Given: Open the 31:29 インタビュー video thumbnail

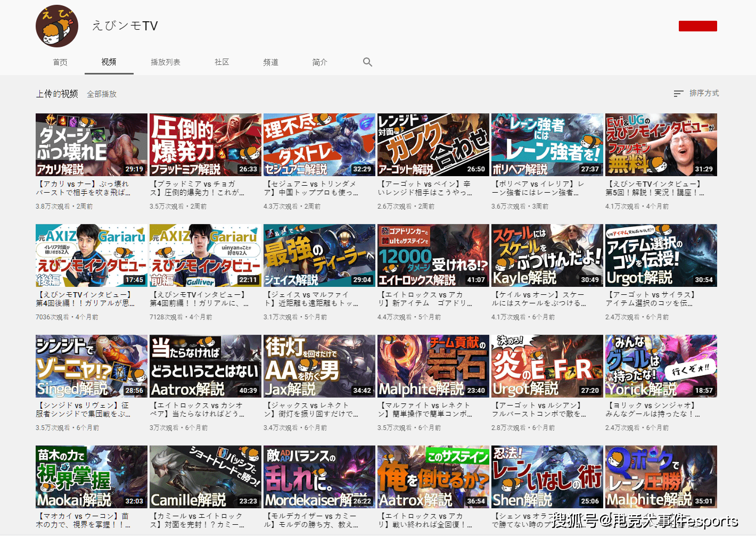Looking at the screenshot, I should (x=661, y=145).
